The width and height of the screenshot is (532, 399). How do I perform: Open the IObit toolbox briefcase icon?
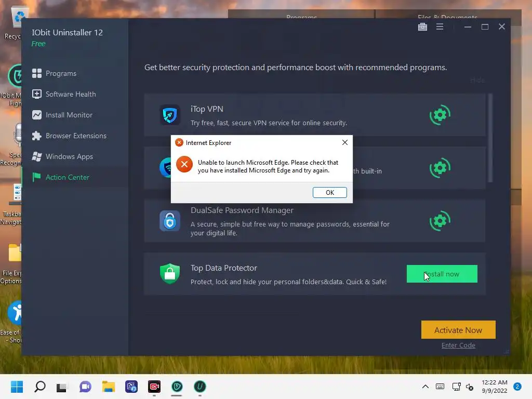click(422, 27)
